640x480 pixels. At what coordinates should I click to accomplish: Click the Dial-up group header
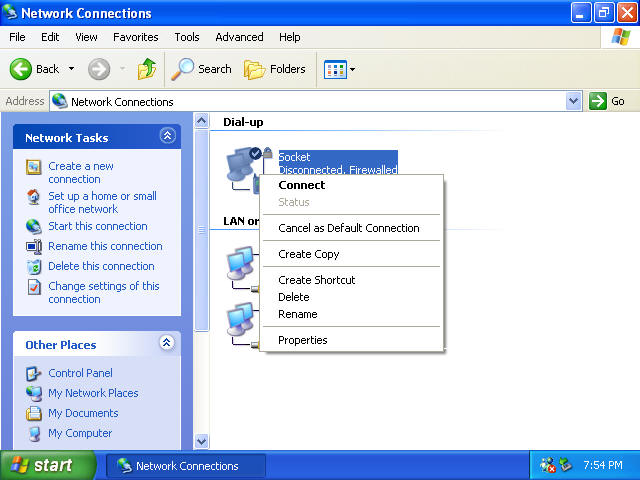pyautogui.click(x=243, y=122)
